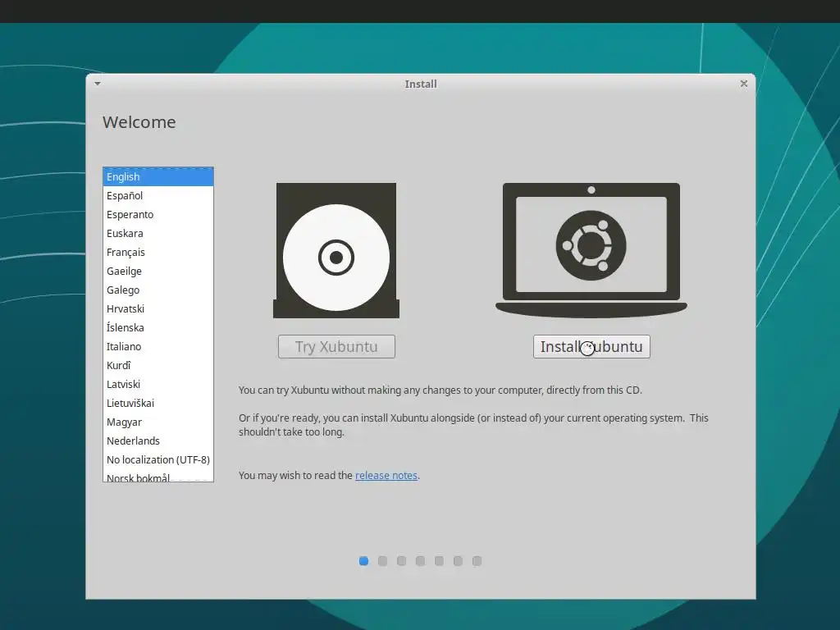Open the release notes link

tap(386, 475)
